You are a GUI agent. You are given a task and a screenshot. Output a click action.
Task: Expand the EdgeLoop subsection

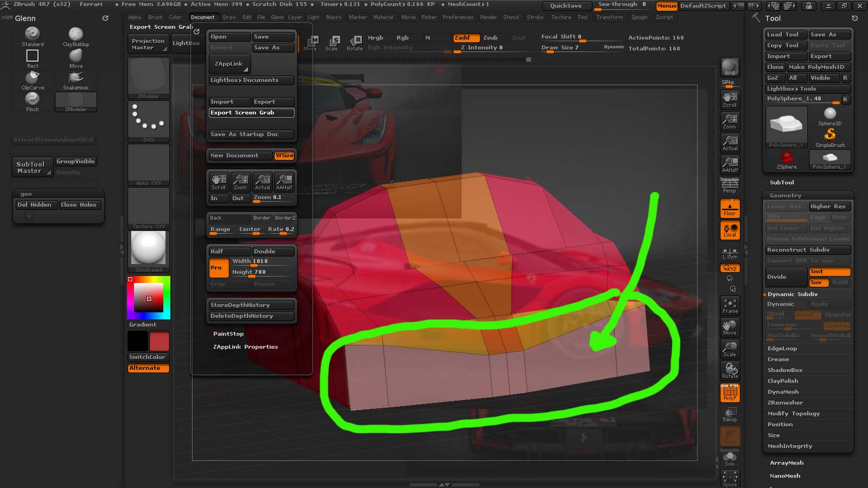(x=782, y=349)
